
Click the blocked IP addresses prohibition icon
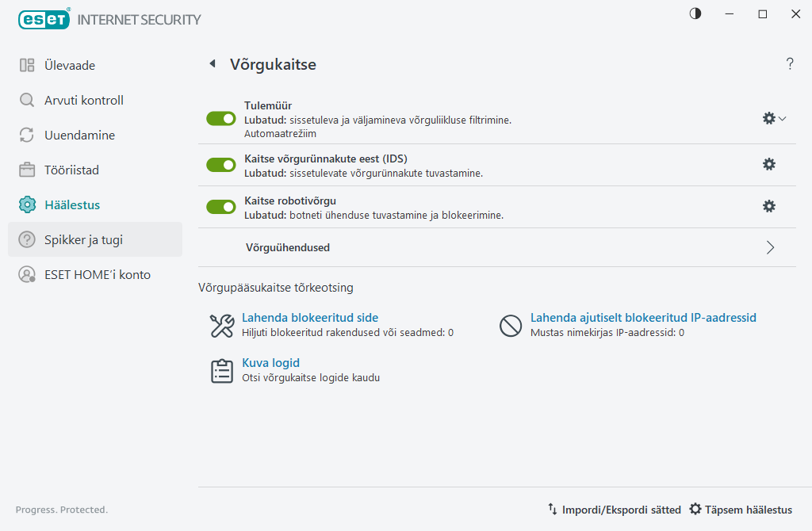tap(511, 326)
